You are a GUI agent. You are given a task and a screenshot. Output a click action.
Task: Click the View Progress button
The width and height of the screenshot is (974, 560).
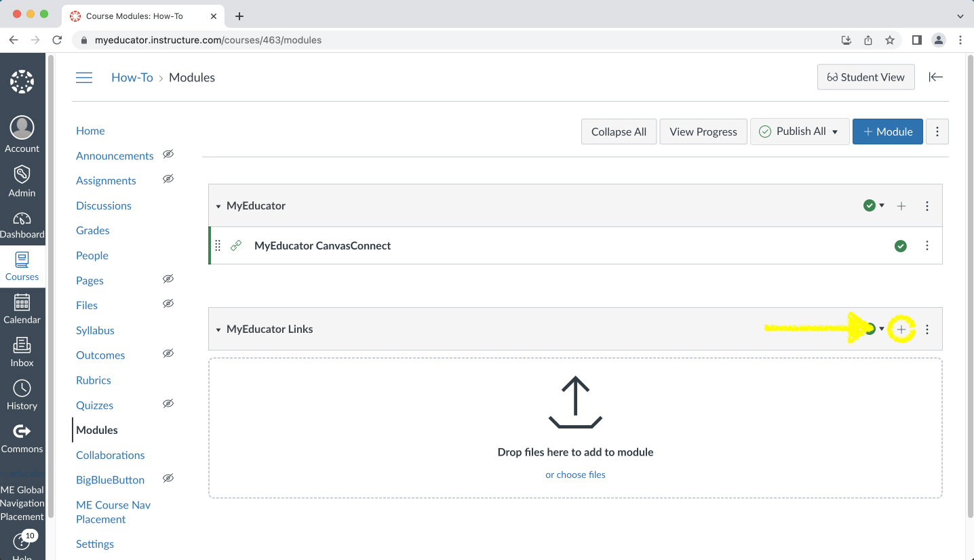[x=703, y=132]
